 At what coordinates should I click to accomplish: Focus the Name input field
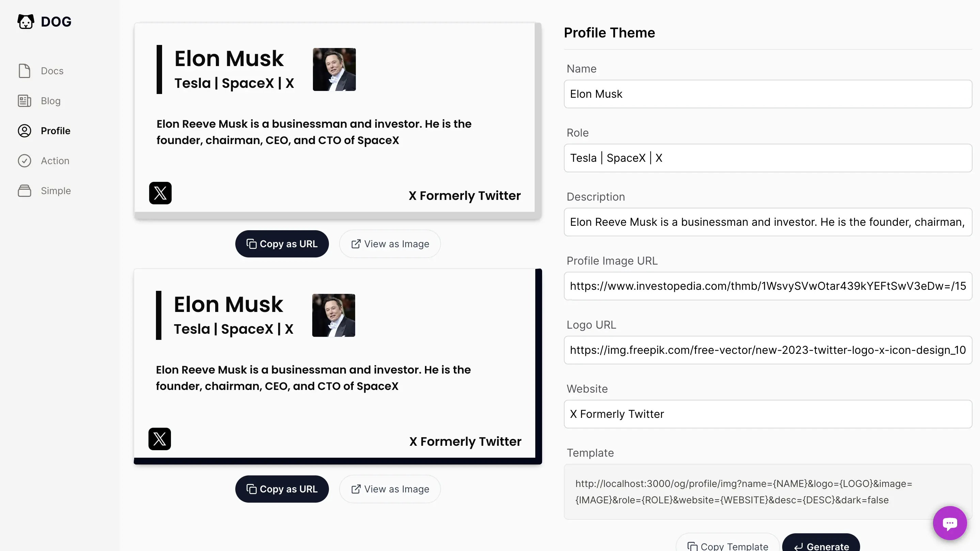tap(768, 94)
